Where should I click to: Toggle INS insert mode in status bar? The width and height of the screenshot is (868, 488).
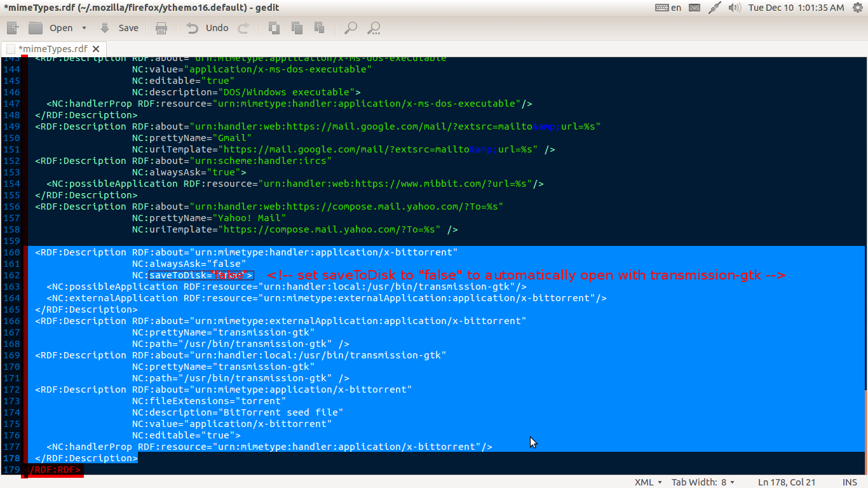point(850,482)
